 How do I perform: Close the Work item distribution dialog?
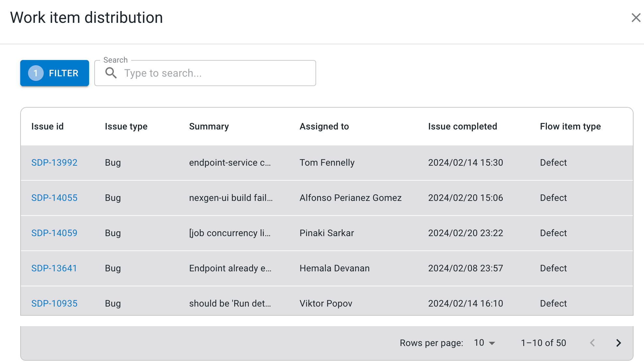click(x=636, y=18)
